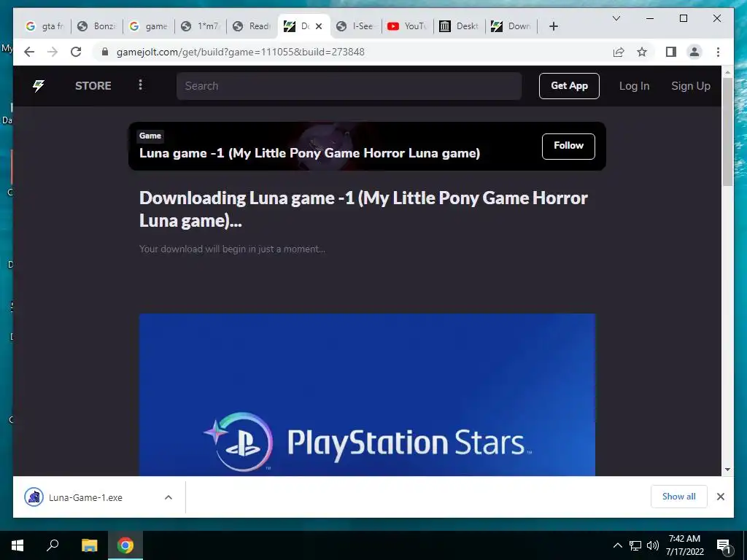The image size is (747, 560).
Task: Open the Windows Start menu
Action: tap(18, 545)
